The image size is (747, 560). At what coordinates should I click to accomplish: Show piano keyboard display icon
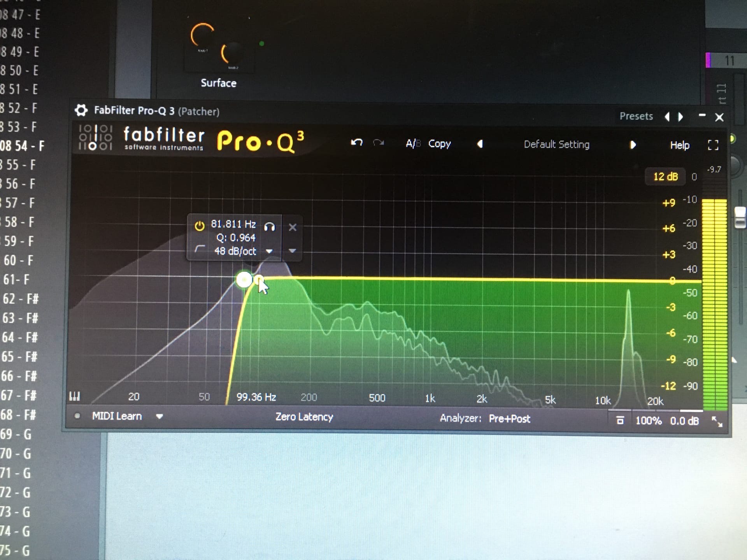coord(74,396)
